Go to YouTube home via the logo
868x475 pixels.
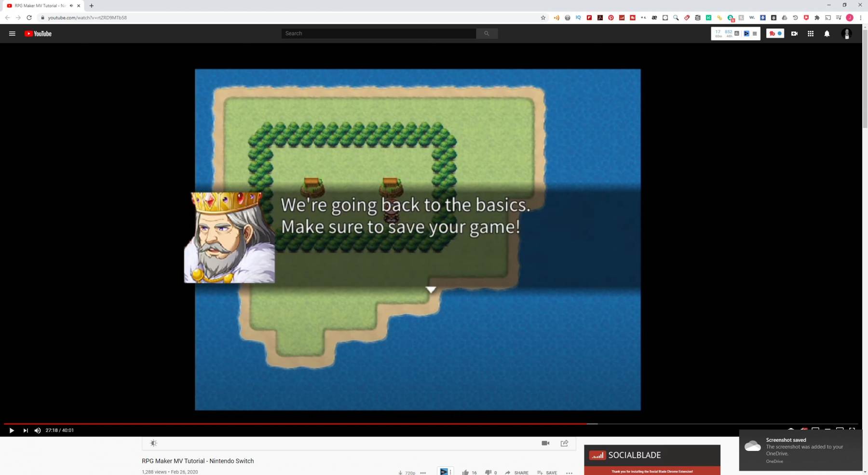[38, 33]
